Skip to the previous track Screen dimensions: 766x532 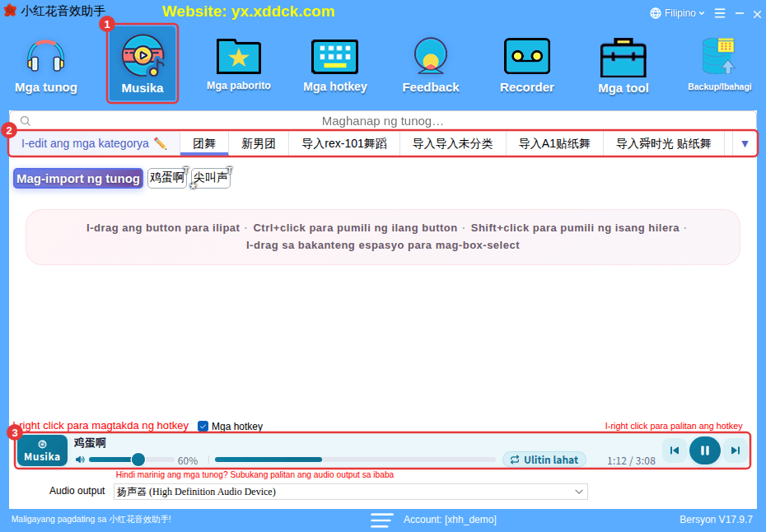click(x=675, y=450)
